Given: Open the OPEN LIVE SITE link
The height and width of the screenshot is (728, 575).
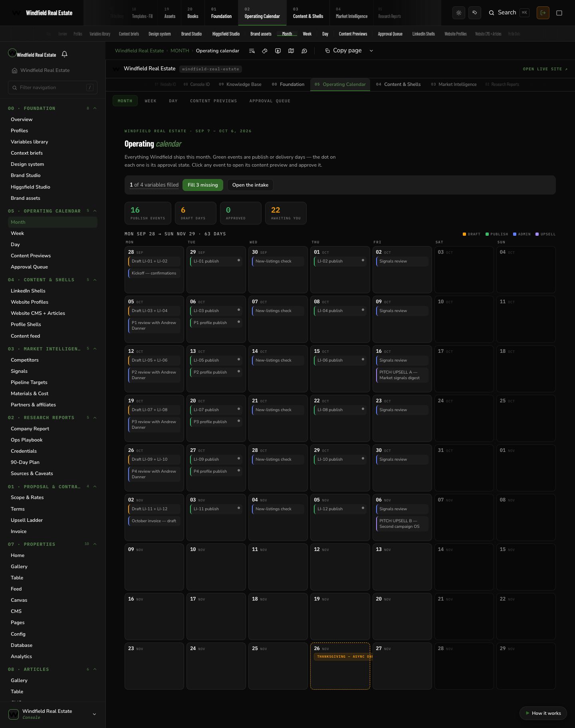Looking at the screenshot, I should point(545,69).
